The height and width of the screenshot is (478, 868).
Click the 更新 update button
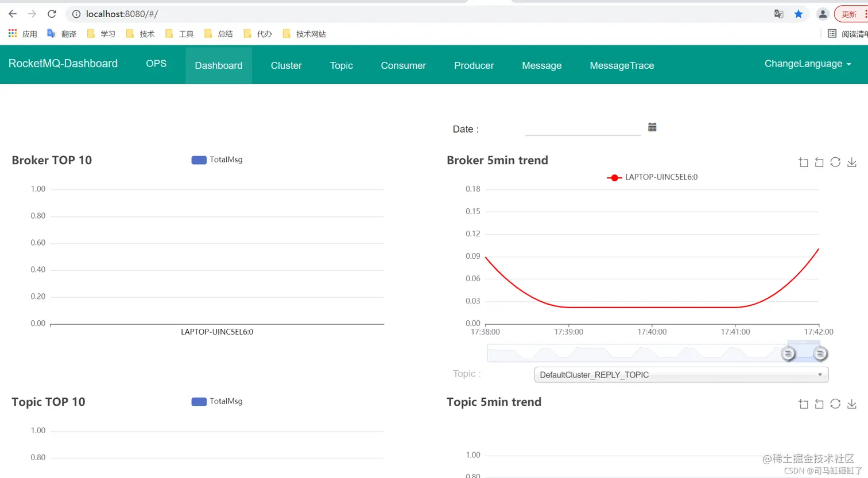(851, 14)
